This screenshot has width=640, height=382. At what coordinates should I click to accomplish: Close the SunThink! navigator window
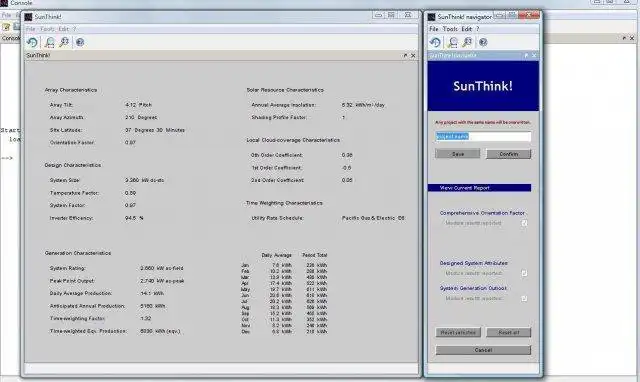(529, 15)
